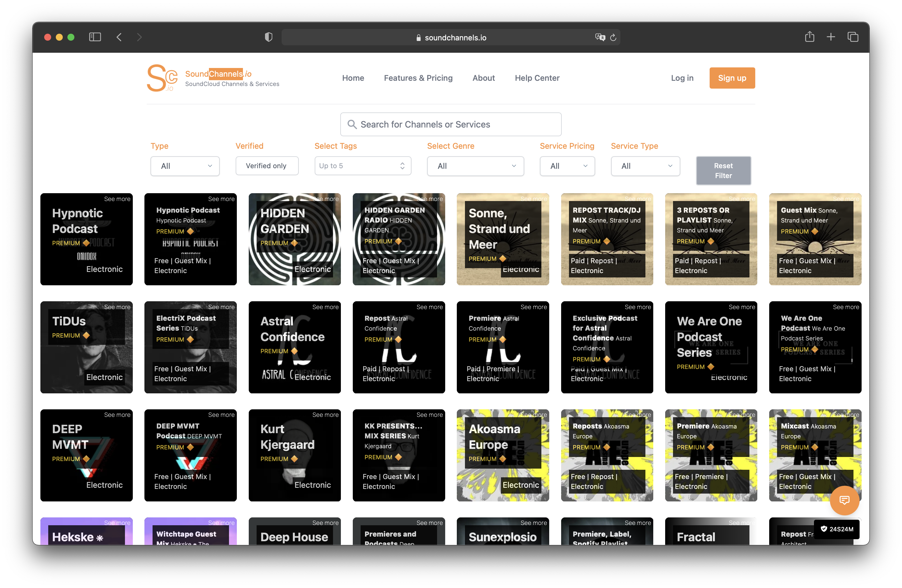Click See more on Hypnotic Podcast channel card
The image size is (902, 588).
pos(117,199)
